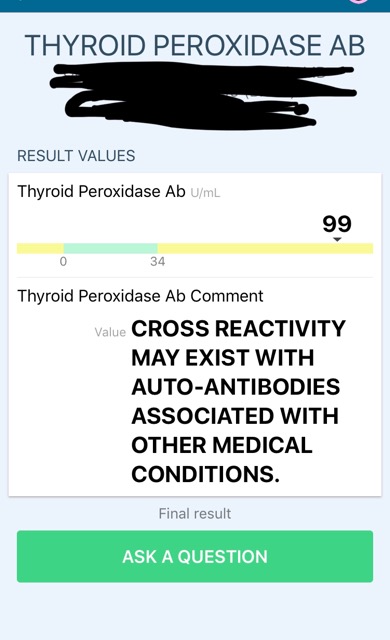Select the Thyroid Peroxidase Ab result label
Image resolution: width=390 pixels, height=640 pixels.
pyautogui.click(x=101, y=191)
